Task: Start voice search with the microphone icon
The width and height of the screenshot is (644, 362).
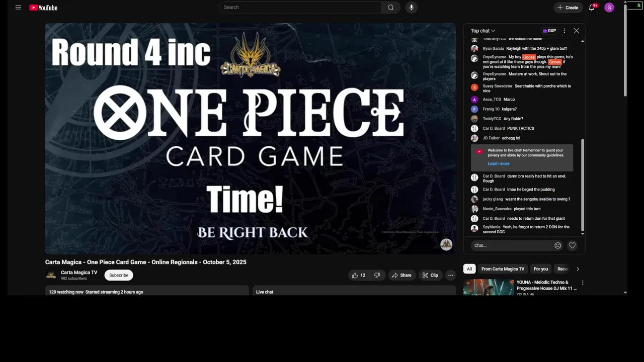Action: coord(411,8)
